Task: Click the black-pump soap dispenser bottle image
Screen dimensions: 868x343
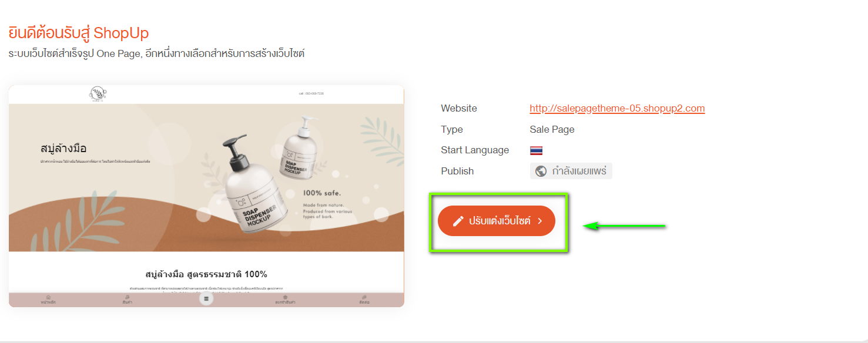Action: (x=253, y=188)
